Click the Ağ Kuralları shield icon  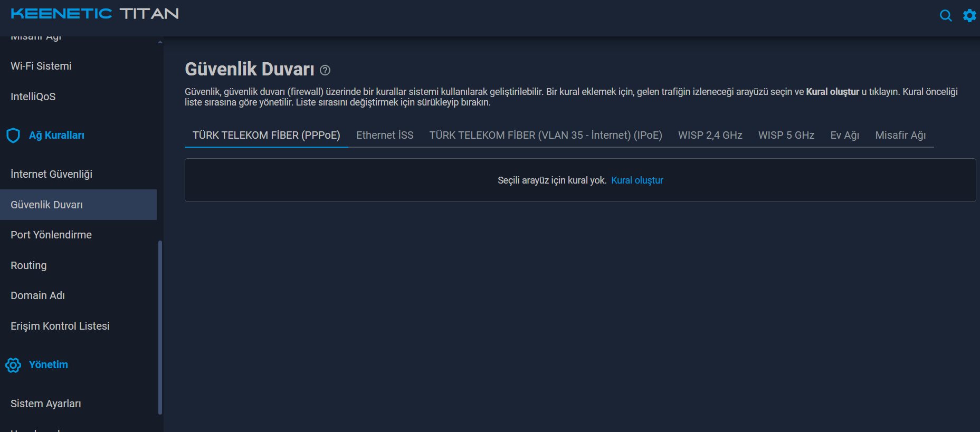pos(13,136)
